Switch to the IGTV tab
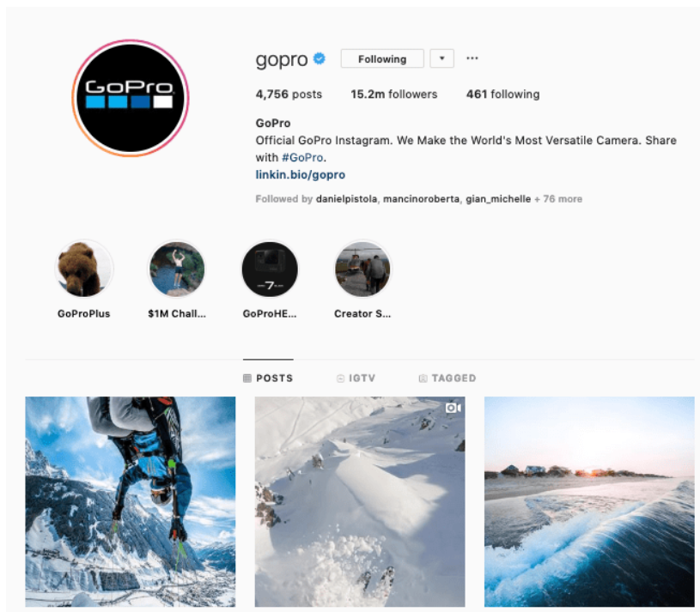Screen dimensions: 700x612 click(356, 379)
